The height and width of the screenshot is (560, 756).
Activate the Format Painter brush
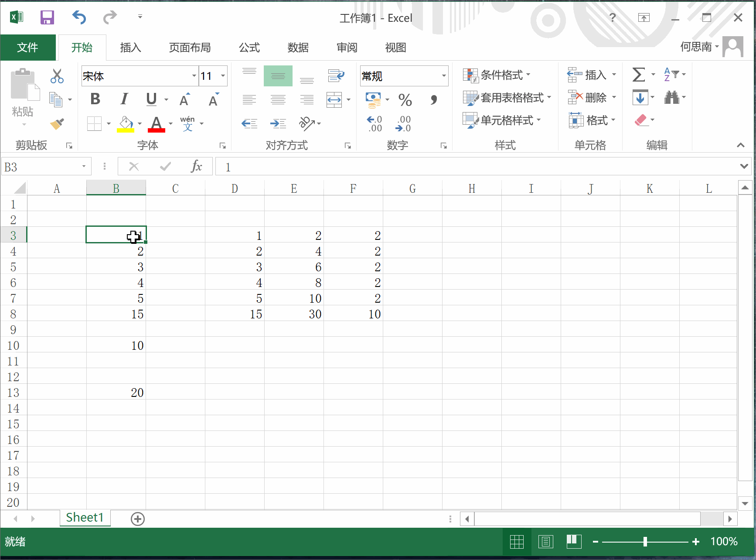[x=57, y=124]
